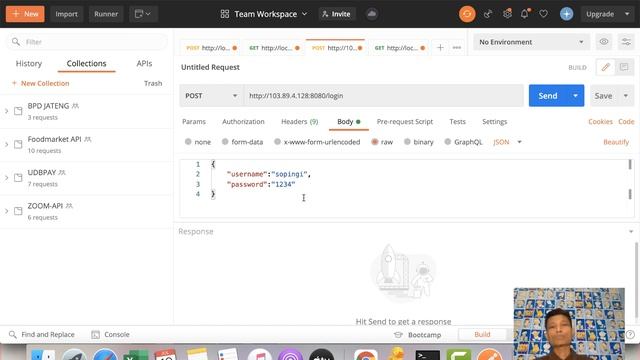Open the first POST request tab
The image size is (640, 360).
click(x=211, y=48)
